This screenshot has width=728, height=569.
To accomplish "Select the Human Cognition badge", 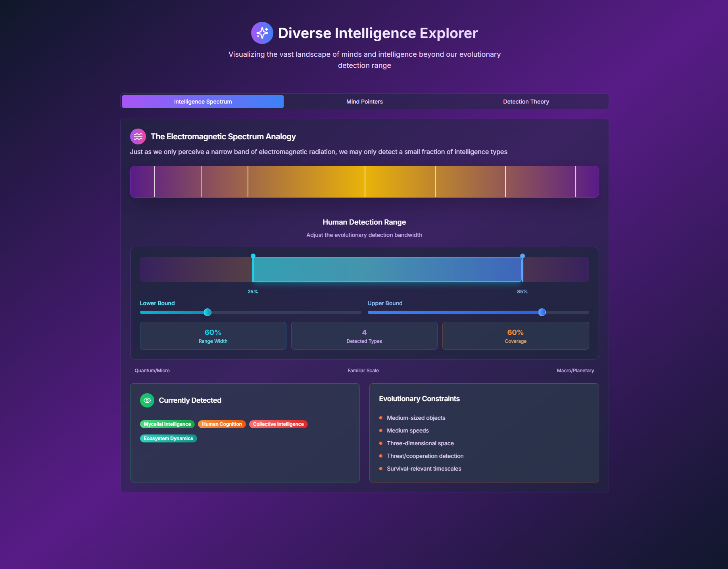I will (x=221, y=424).
